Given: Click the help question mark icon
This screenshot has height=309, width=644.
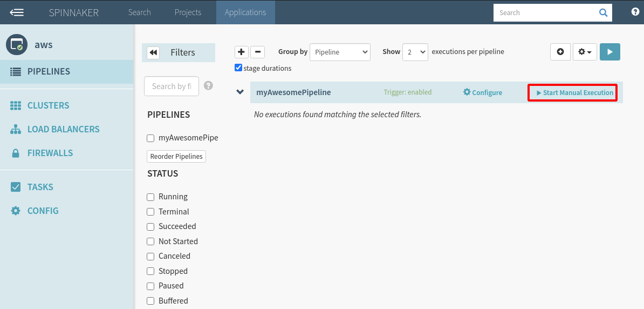Looking at the screenshot, I should tap(635, 12).
